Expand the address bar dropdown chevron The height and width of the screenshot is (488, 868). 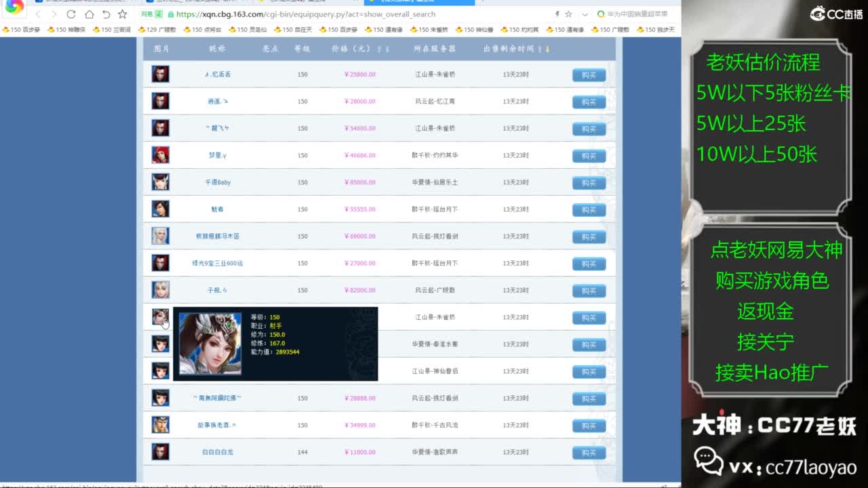point(584,14)
